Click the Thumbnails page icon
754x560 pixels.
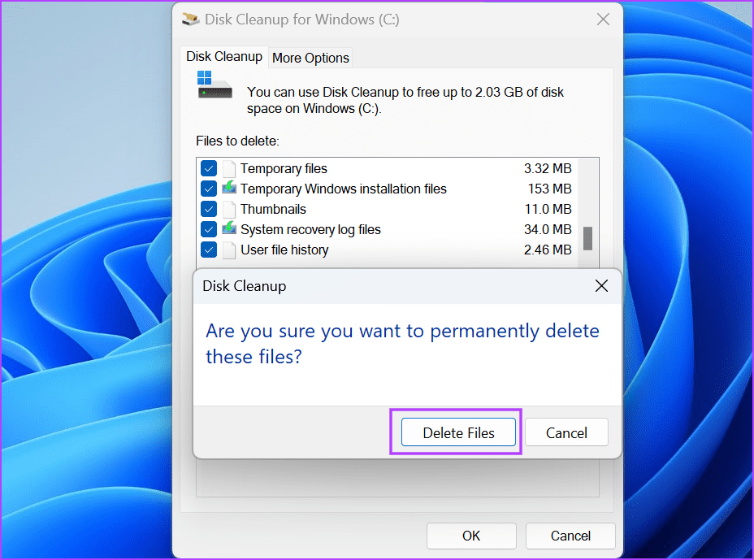click(x=229, y=209)
